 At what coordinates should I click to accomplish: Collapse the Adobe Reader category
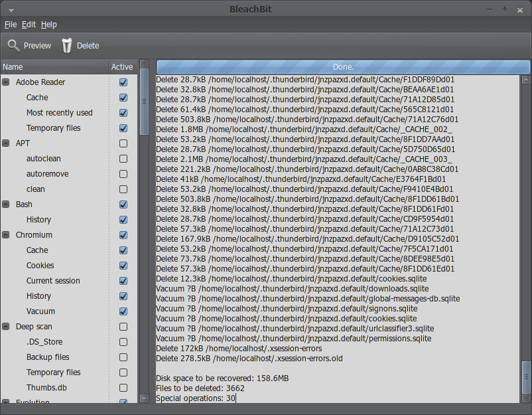click(5, 82)
